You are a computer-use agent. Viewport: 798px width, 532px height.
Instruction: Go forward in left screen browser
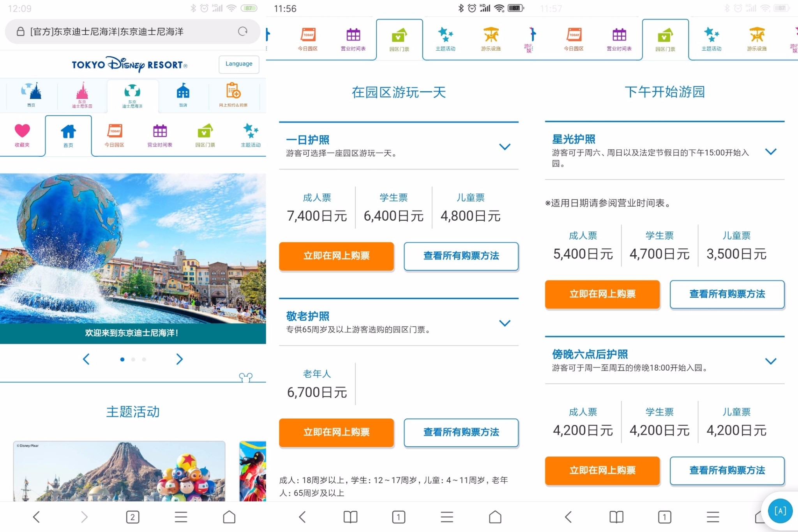click(x=84, y=517)
